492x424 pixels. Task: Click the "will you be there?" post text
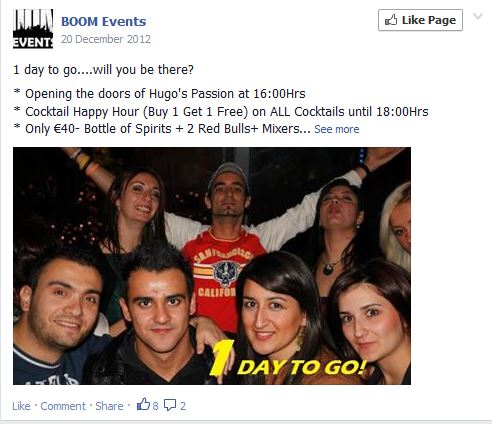(143, 70)
